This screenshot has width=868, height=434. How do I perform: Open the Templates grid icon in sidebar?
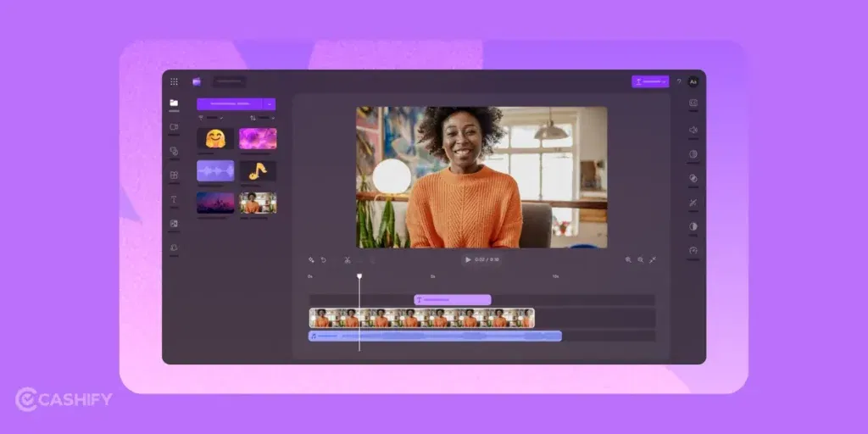click(174, 175)
